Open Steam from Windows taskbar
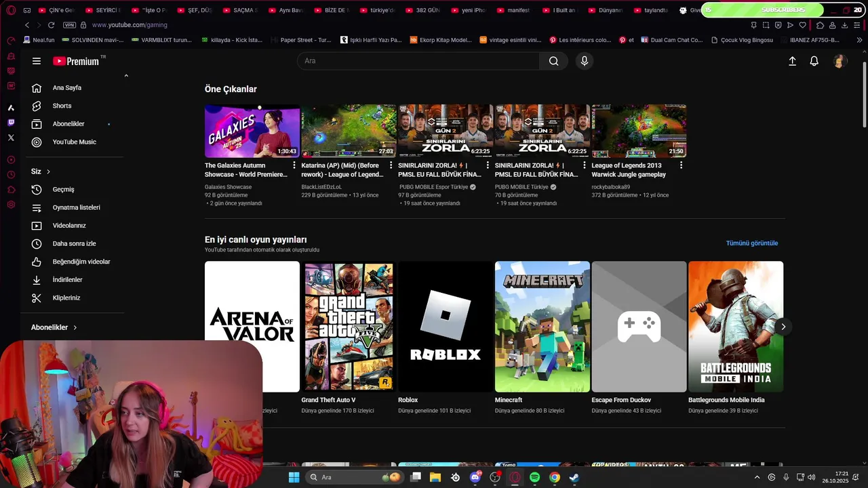 point(574,477)
